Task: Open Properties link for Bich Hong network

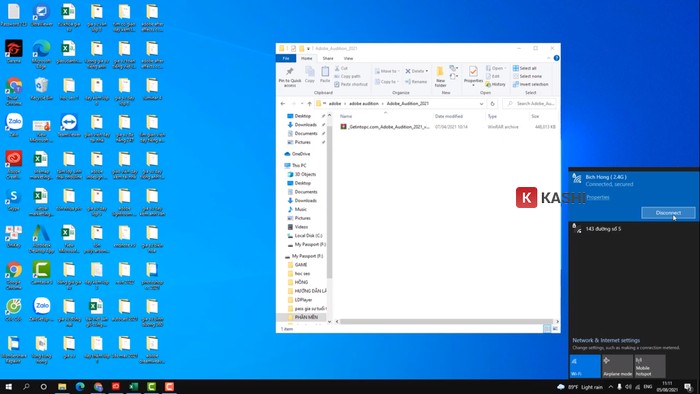Action: (598, 197)
